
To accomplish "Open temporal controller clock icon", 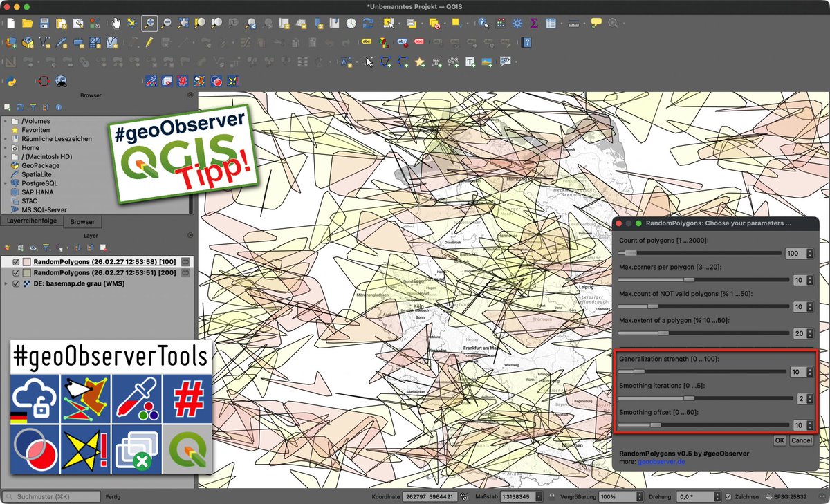I will [x=351, y=24].
